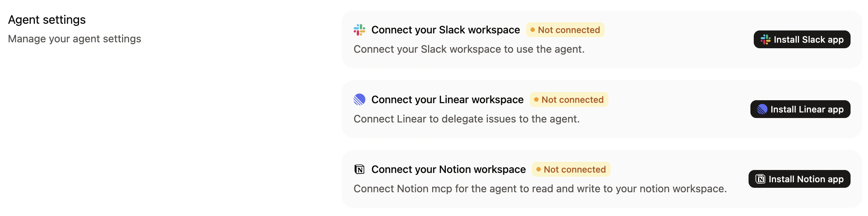868x216 pixels.
Task: Select the Agent settings heading
Action: (x=47, y=19)
